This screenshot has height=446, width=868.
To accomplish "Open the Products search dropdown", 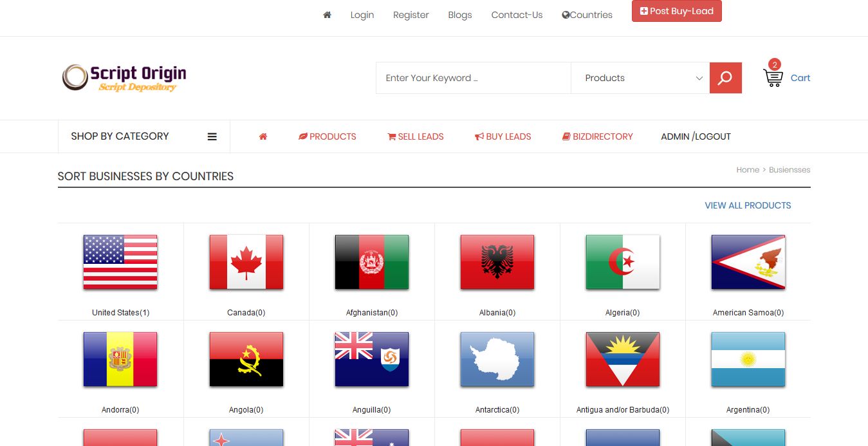I will coord(640,78).
